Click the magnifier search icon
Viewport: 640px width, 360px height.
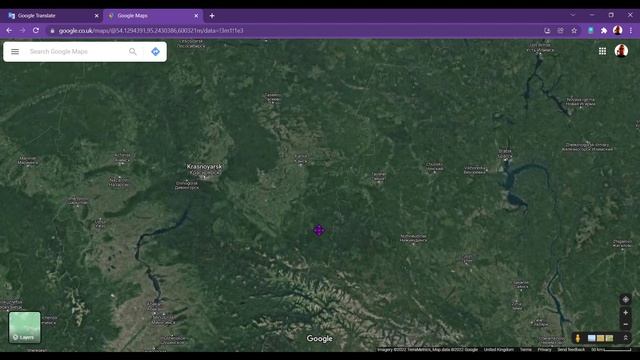[x=133, y=52]
